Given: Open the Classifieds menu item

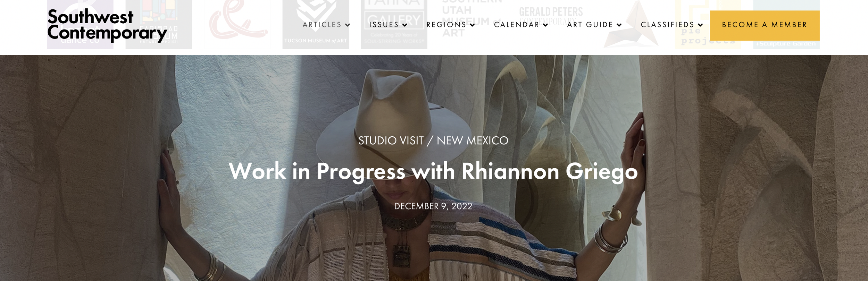Looking at the screenshot, I should [x=668, y=25].
